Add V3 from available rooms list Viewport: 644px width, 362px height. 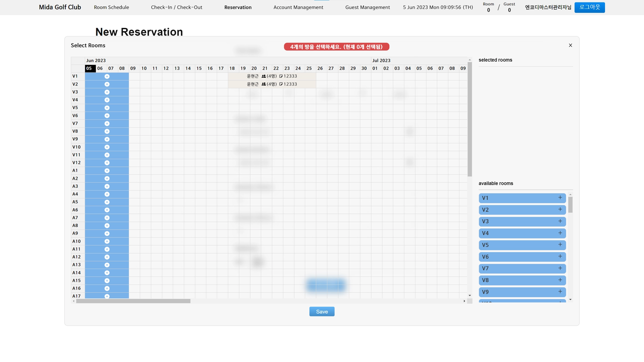click(x=560, y=221)
